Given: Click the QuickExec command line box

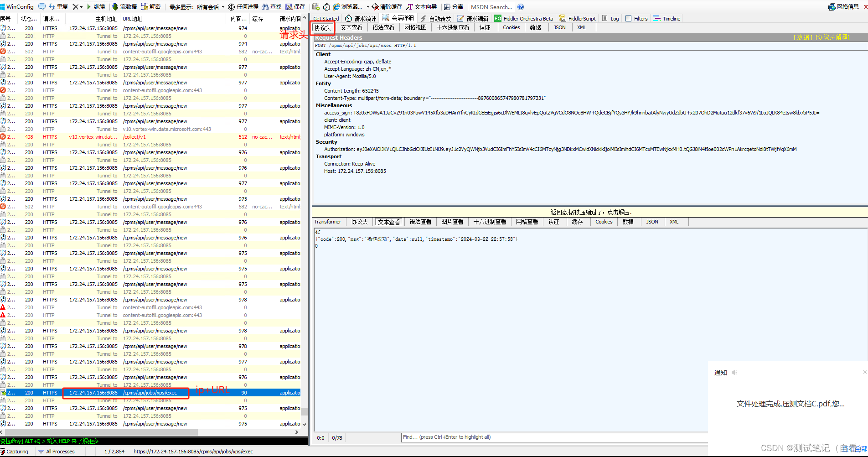Looking at the screenshot, I should [154, 441].
